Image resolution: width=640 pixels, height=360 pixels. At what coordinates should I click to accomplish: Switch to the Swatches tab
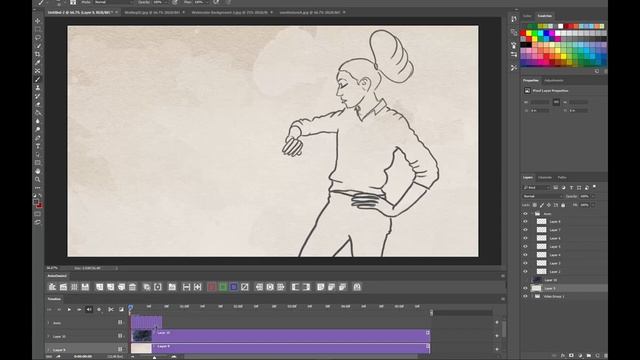click(x=544, y=16)
